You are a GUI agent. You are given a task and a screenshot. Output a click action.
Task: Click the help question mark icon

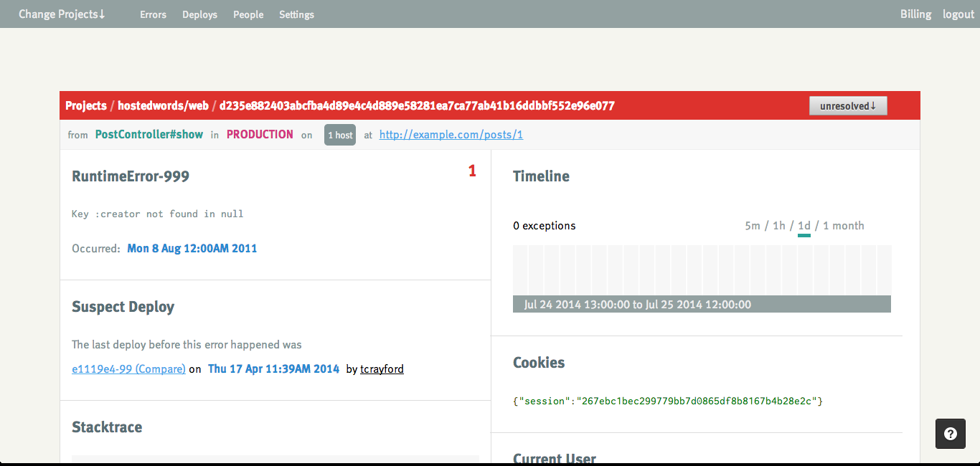951,434
